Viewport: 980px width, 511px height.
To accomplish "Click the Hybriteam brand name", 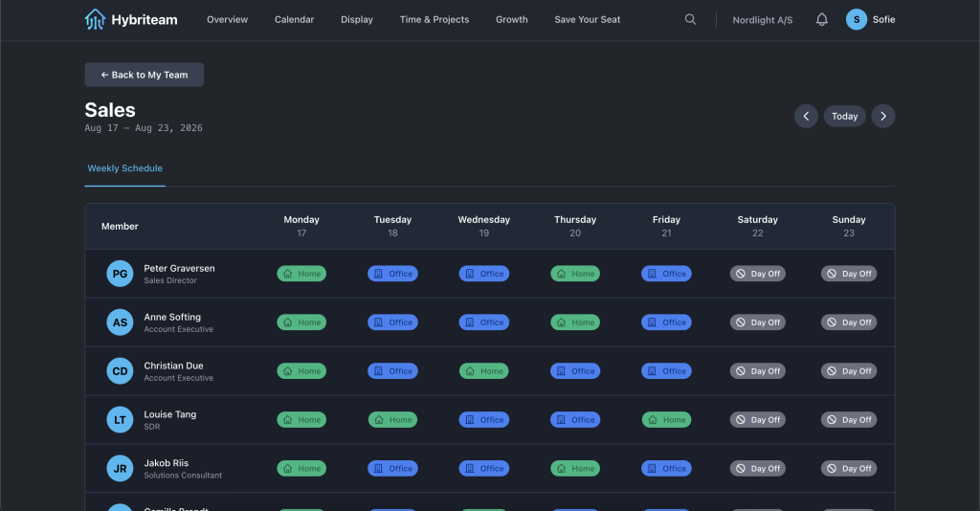I will [145, 20].
